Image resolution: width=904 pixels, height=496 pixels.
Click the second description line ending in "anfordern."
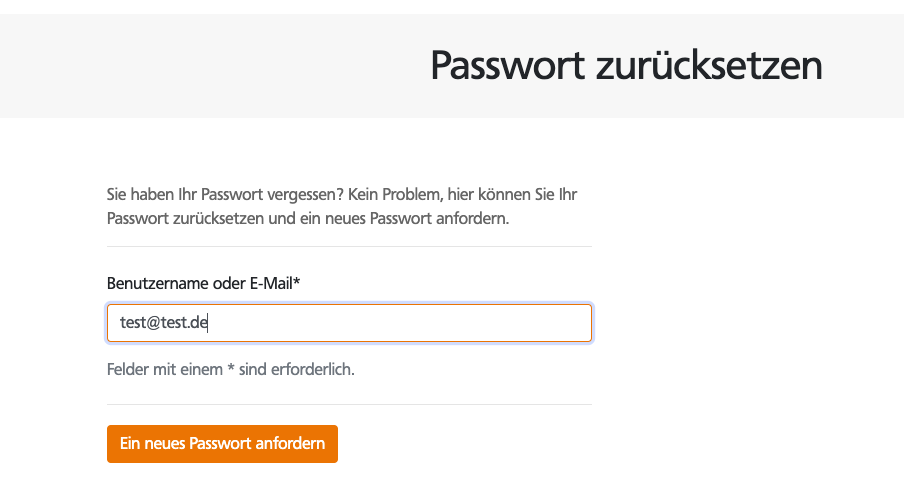coord(308,218)
